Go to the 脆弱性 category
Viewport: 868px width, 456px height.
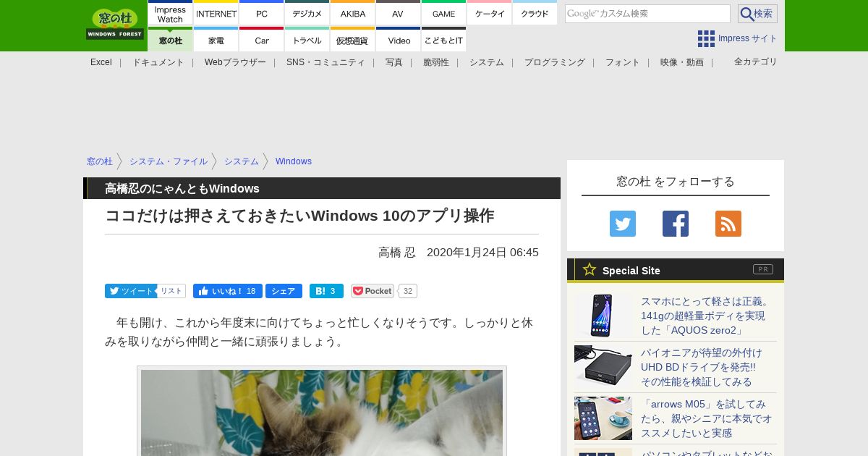point(436,62)
